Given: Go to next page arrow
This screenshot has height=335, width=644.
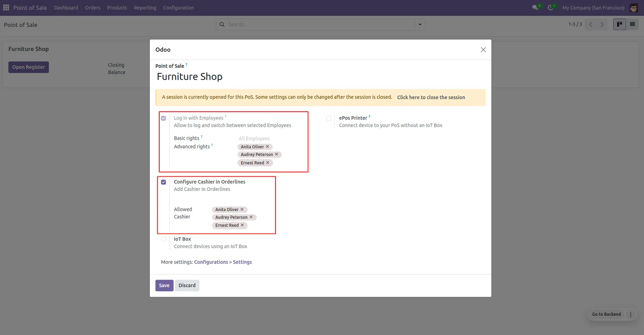Looking at the screenshot, I should click(602, 25).
